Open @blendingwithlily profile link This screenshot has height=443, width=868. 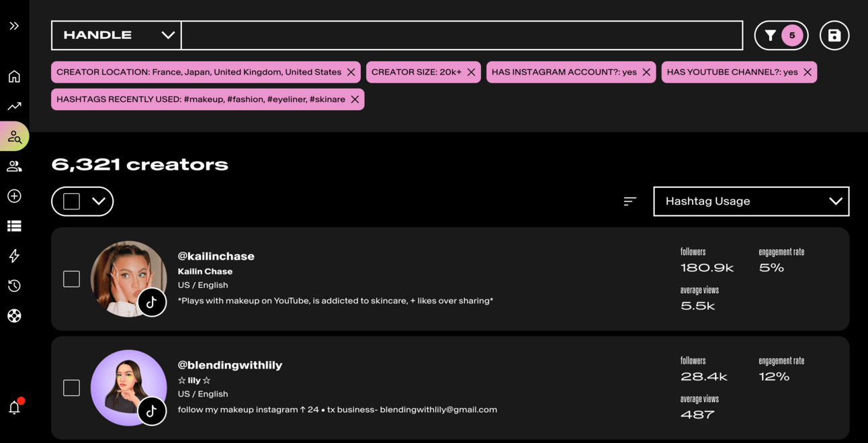pyautogui.click(x=230, y=365)
